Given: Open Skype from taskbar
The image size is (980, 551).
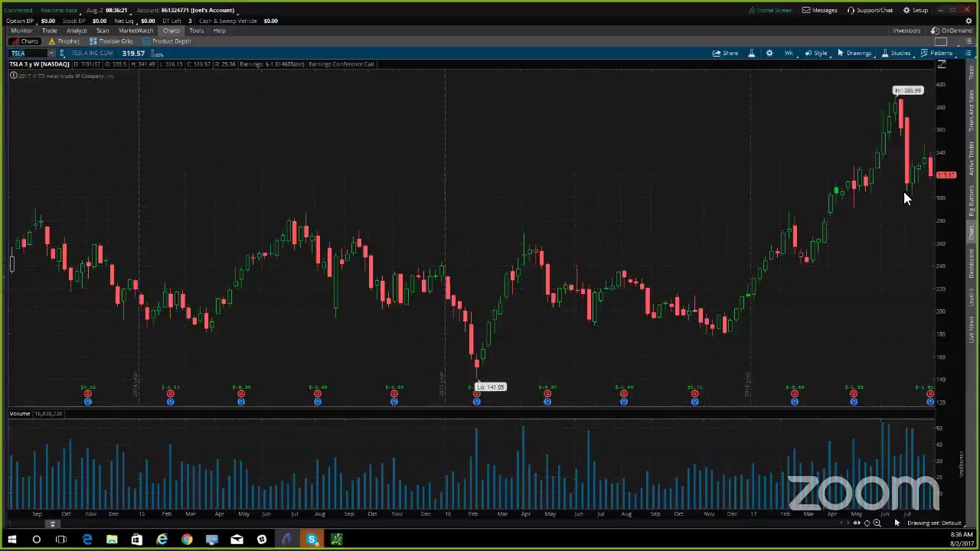Looking at the screenshot, I should [x=312, y=540].
